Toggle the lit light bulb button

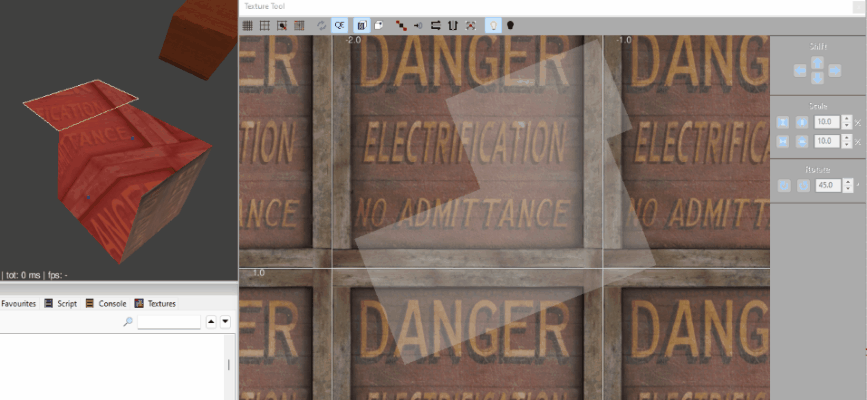[x=492, y=25]
